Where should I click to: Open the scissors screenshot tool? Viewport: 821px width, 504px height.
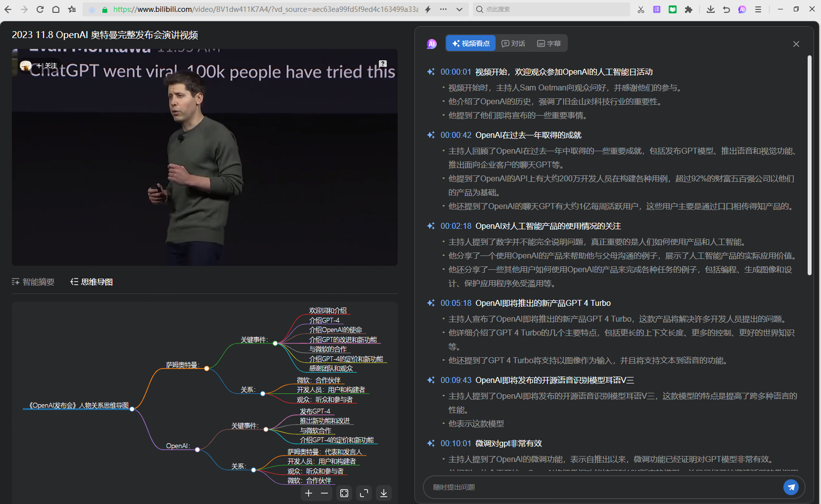(x=641, y=9)
